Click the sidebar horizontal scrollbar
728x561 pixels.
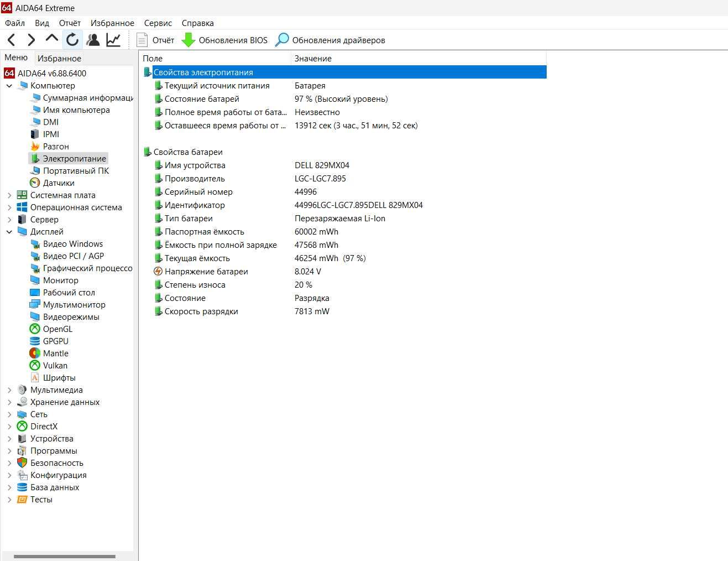click(x=65, y=556)
